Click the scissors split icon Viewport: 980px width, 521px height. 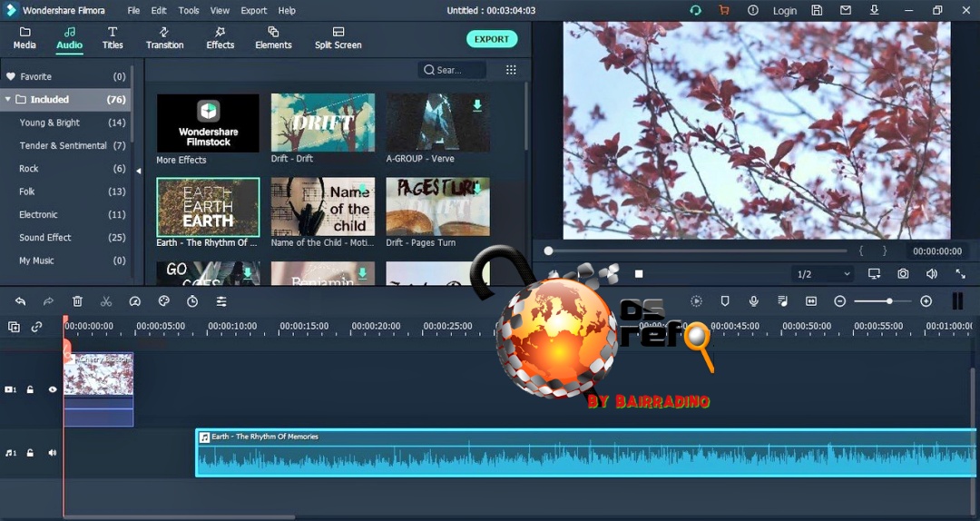106,301
